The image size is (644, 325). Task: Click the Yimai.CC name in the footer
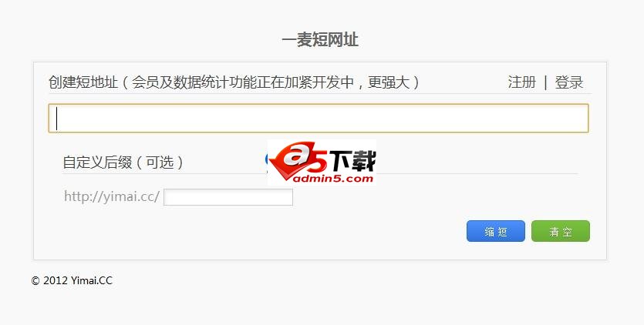(92, 280)
